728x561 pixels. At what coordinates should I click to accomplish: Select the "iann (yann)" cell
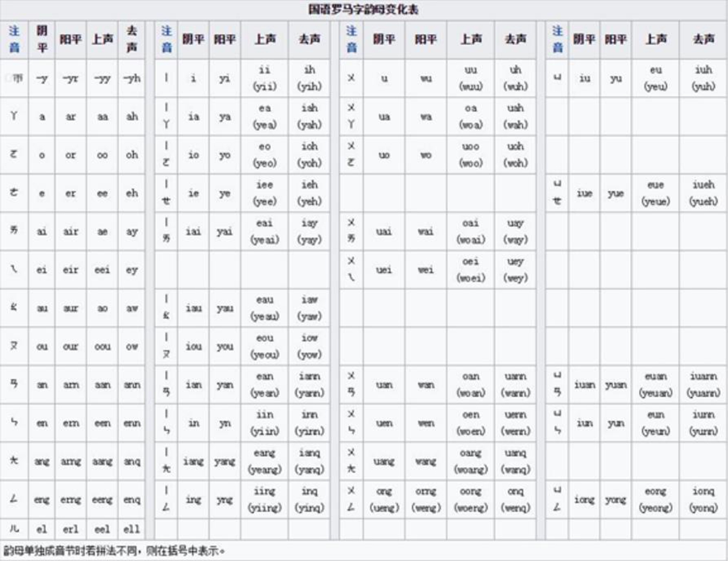pos(309,385)
